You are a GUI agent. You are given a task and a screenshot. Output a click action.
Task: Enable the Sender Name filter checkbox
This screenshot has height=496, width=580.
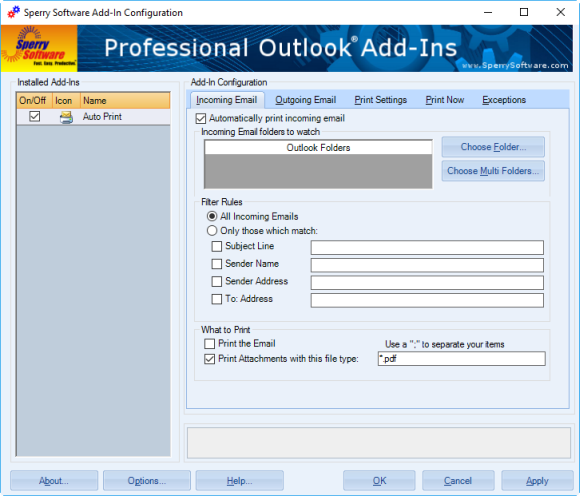[x=216, y=264]
